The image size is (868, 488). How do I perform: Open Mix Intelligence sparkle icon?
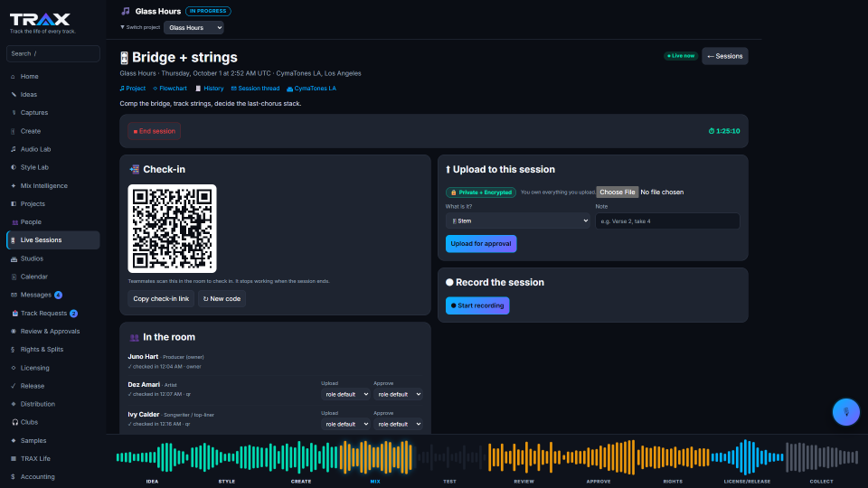[x=14, y=186]
